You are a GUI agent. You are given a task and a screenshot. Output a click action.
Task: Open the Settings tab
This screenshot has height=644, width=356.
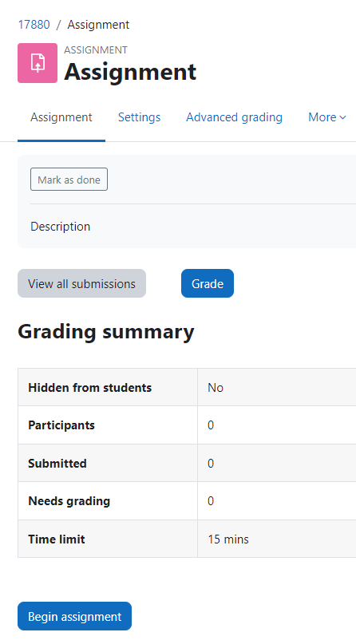pyautogui.click(x=139, y=117)
